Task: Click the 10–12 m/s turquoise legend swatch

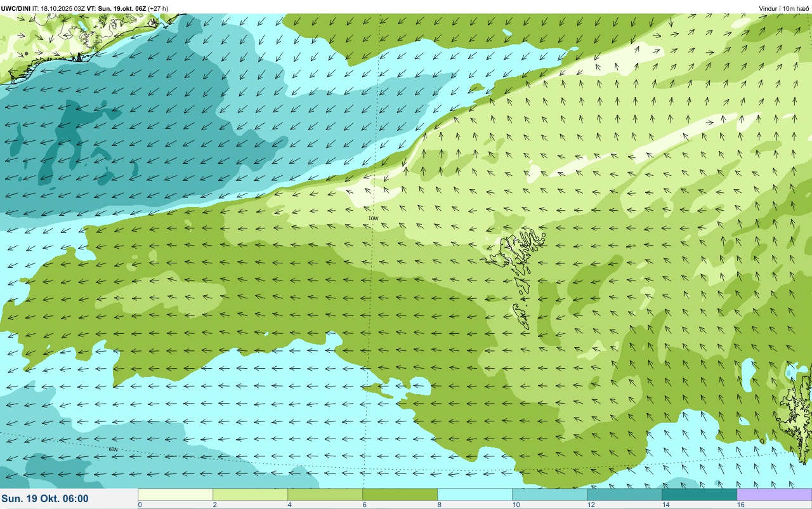Action: (x=550, y=494)
